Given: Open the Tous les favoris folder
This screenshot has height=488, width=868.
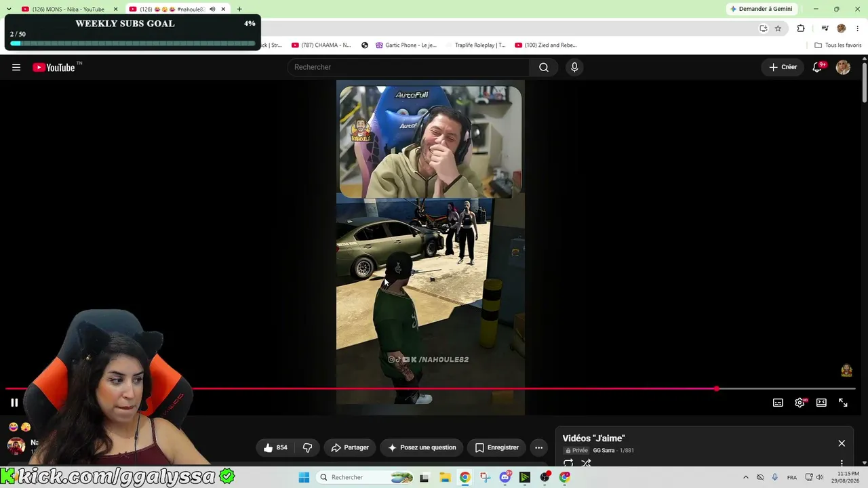Looking at the screenshot, I should click(838, 45).
